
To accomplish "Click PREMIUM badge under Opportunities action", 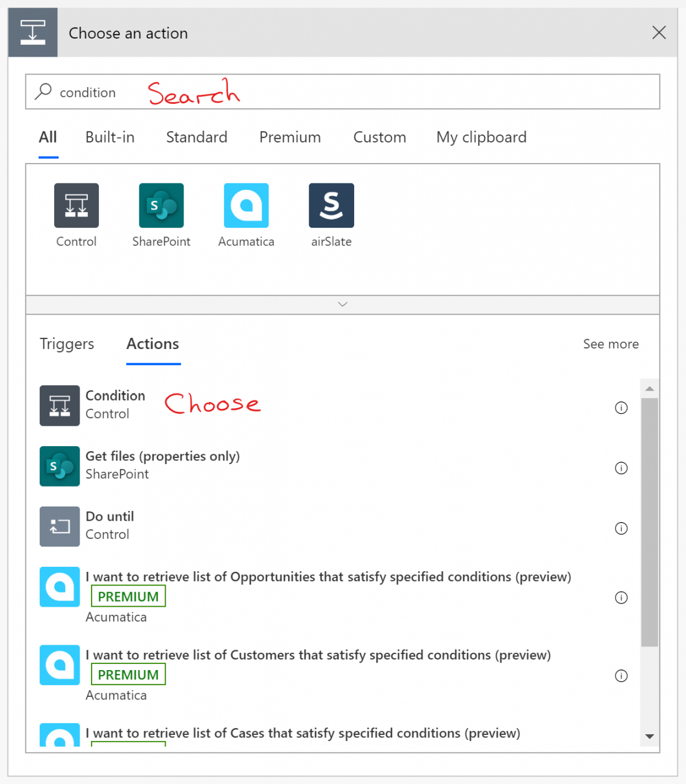I will tap(128, 597).
